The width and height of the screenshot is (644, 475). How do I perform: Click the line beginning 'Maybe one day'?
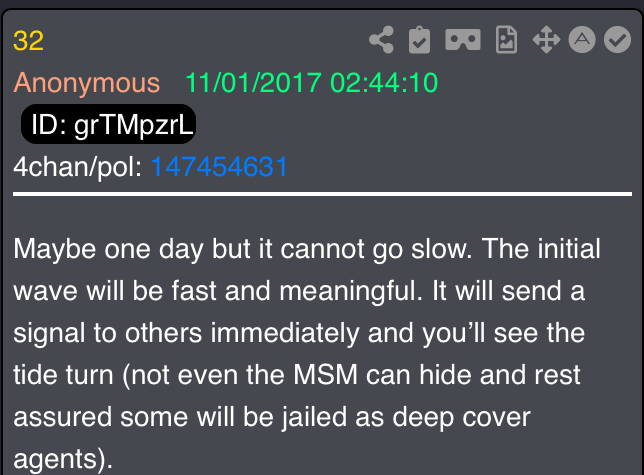click(x=307, y=249)
